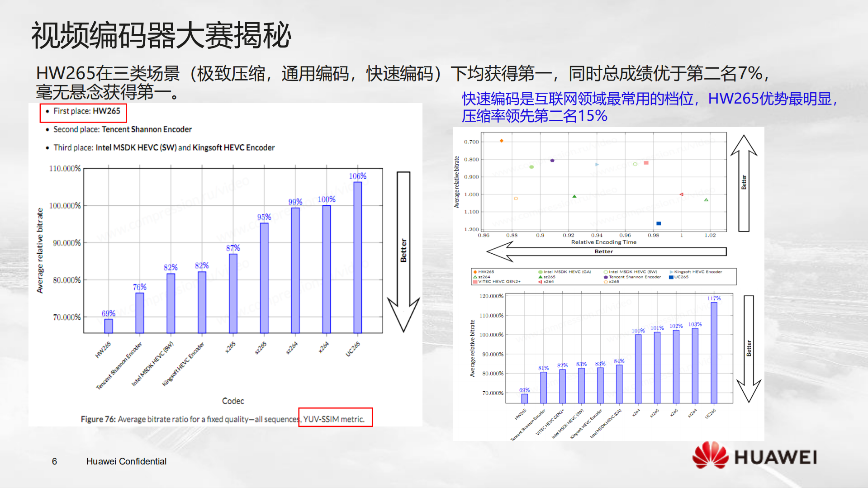Expand the scatter plot legend box
The width and height of the screenshot is (868, 488).
604,276
